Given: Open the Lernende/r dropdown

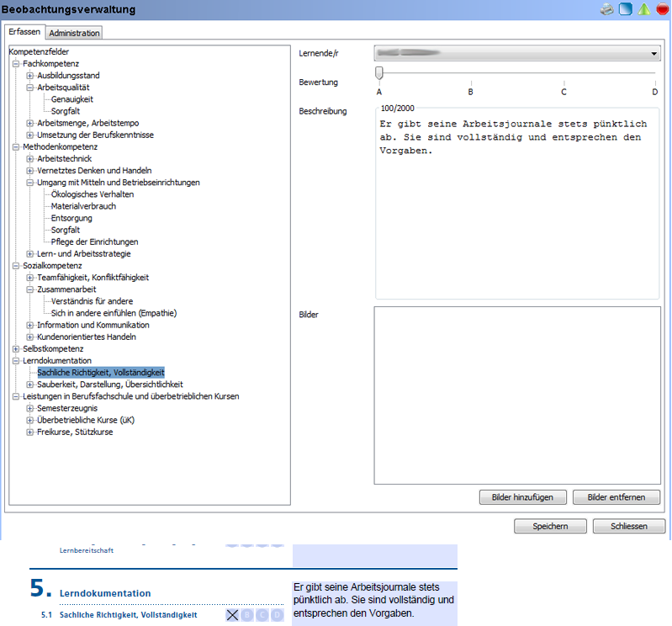Looking at the screenshot, I should click(x=517, y=53).
